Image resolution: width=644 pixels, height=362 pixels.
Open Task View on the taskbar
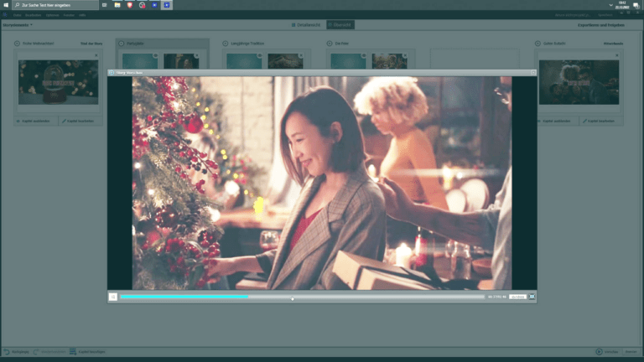click(x=105, y=5)
